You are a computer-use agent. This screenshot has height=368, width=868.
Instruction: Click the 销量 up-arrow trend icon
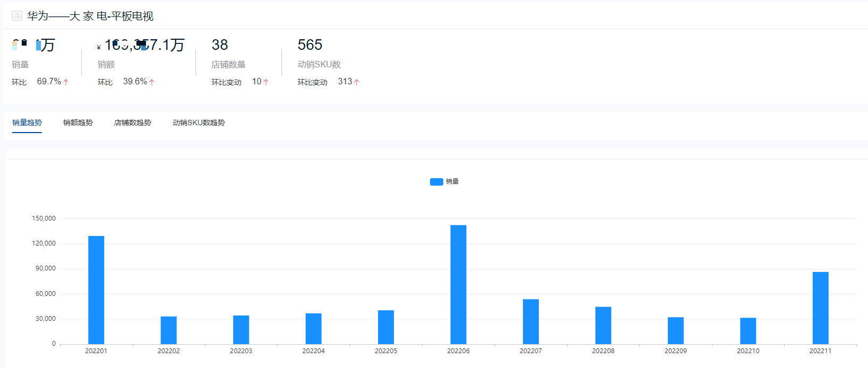click(x=66, y=82)
